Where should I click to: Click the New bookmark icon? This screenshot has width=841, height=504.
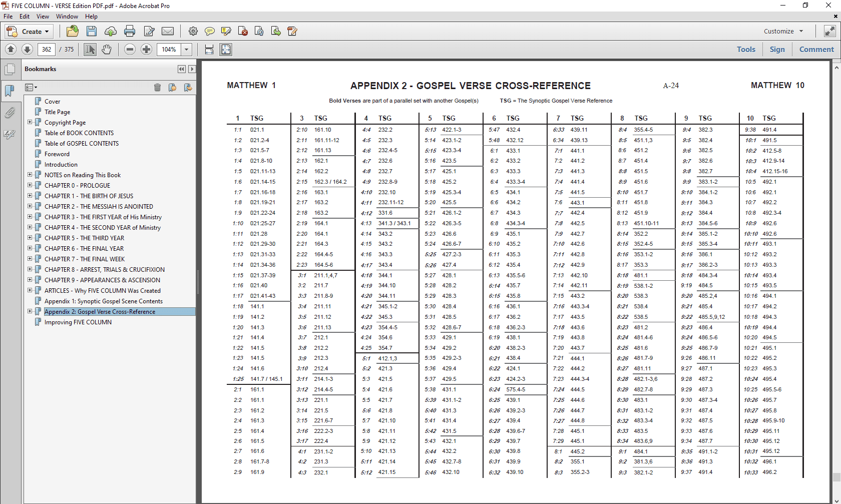pyautogui.click(x=172, y=88)
